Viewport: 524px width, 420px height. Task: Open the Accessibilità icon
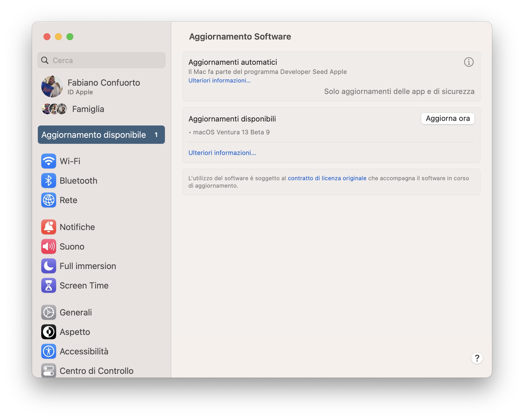(x=48, y=351)
